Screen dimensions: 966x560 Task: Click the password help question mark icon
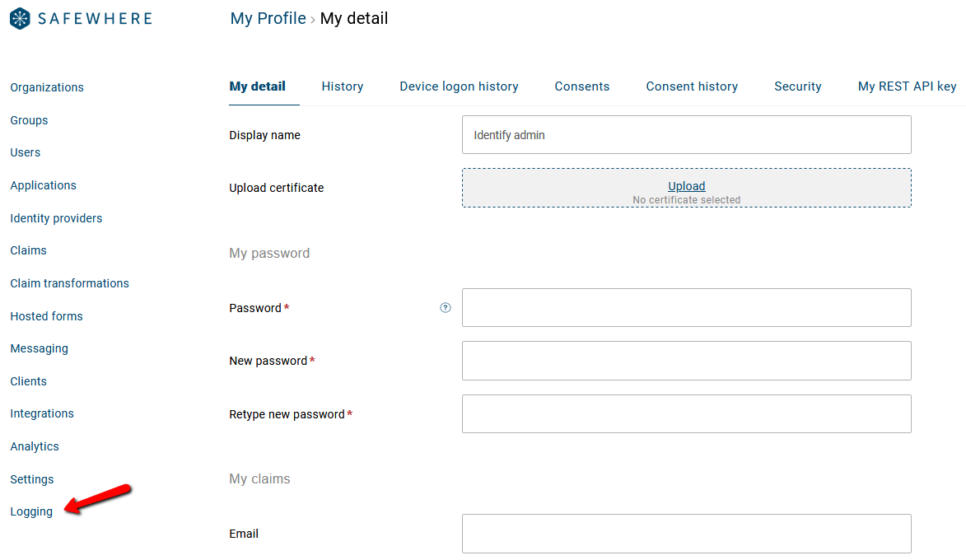coord(446,308)
